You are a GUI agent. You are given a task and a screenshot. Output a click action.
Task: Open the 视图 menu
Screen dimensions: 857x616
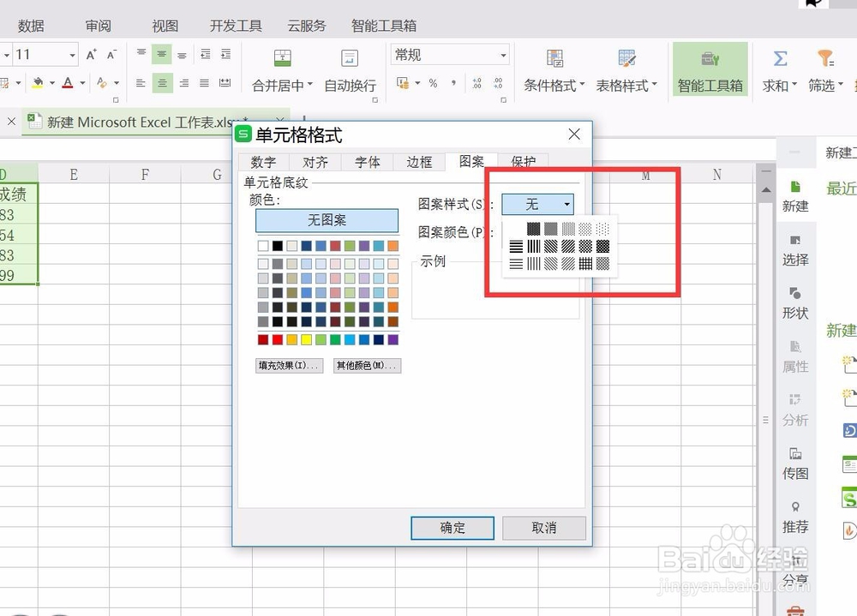[164, 26]
